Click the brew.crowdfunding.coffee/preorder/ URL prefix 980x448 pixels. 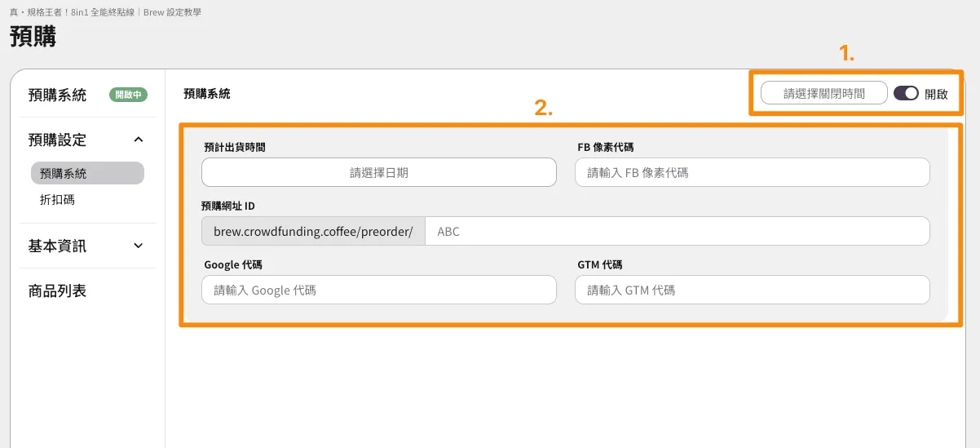pyautogui.click(x=313, y=231)
